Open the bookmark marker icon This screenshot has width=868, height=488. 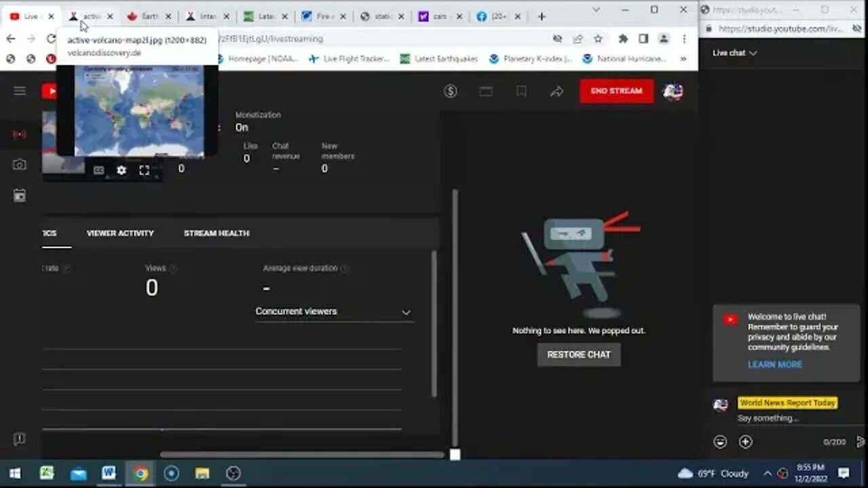point(521,91)
